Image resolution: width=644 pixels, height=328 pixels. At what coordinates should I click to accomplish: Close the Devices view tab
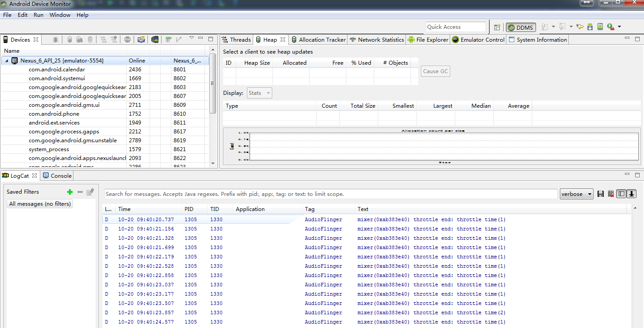click(36, 39)
